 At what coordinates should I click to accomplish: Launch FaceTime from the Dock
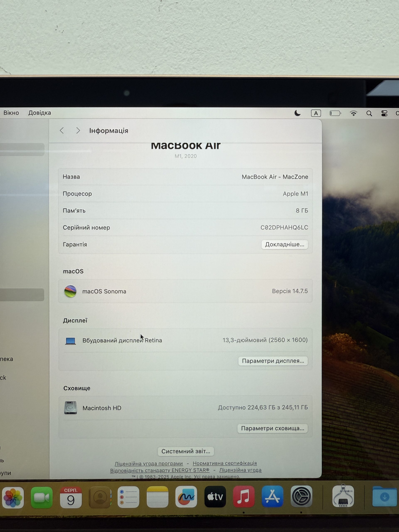[x=42, y=498]
